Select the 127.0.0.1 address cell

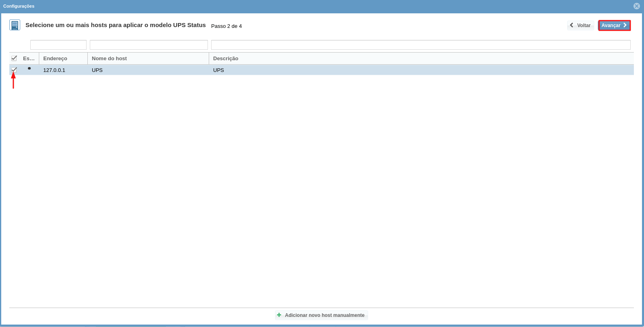[54, 70]
